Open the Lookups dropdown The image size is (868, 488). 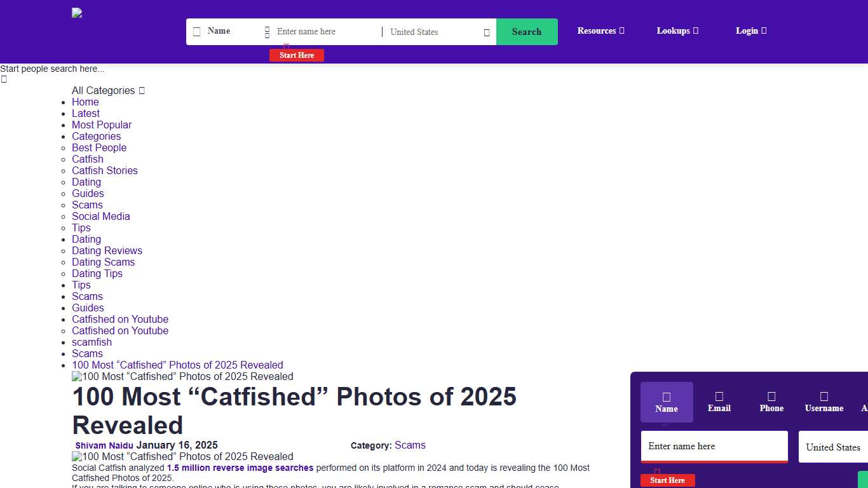pos(676,30)
